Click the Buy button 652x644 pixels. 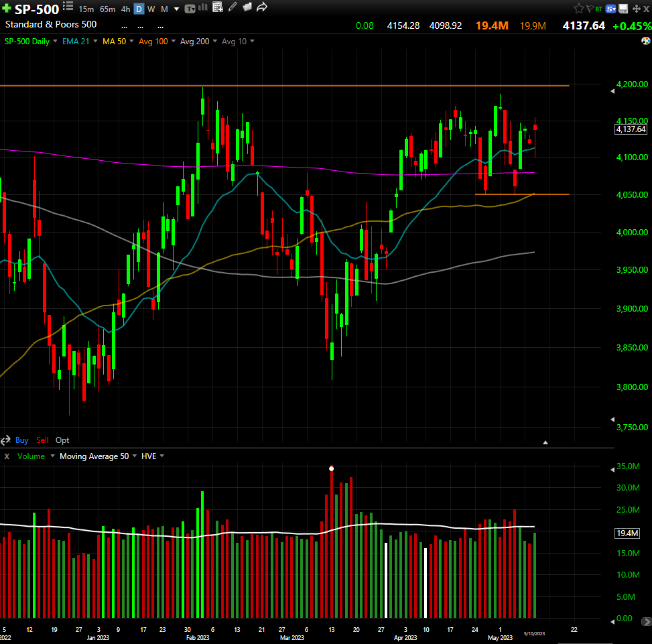coord(21,440)
